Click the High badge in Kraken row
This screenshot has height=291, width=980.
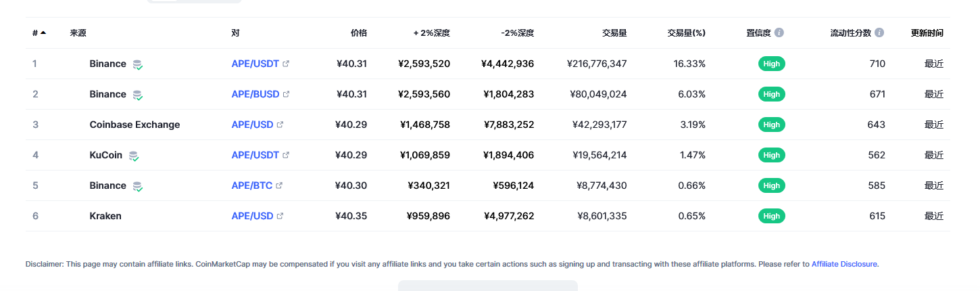click(x=772, y=216)
